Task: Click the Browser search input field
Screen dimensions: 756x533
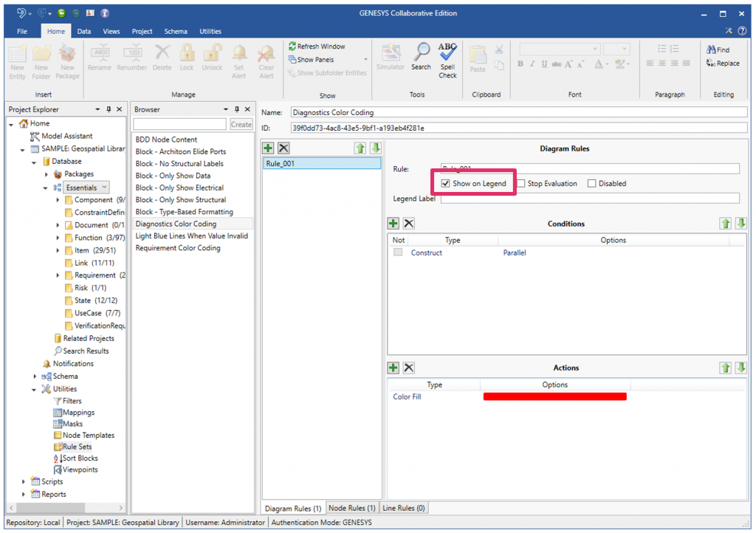Action: pyautogui.click(x=180, y=124)
